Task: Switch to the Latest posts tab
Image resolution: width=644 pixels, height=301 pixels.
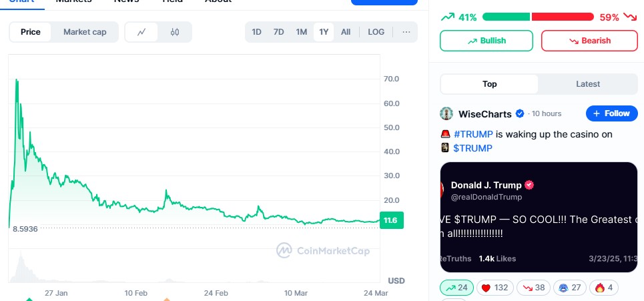Action: point(588,84)
